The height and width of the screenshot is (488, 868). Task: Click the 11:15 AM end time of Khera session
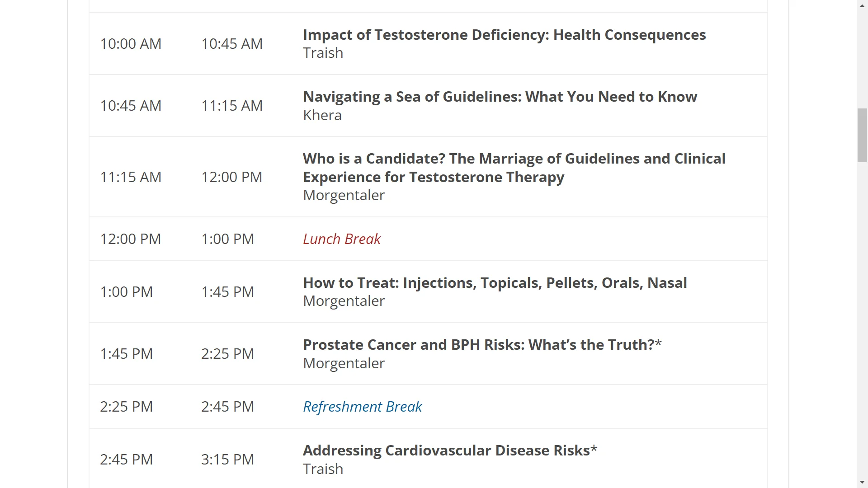tap(232, 106)
